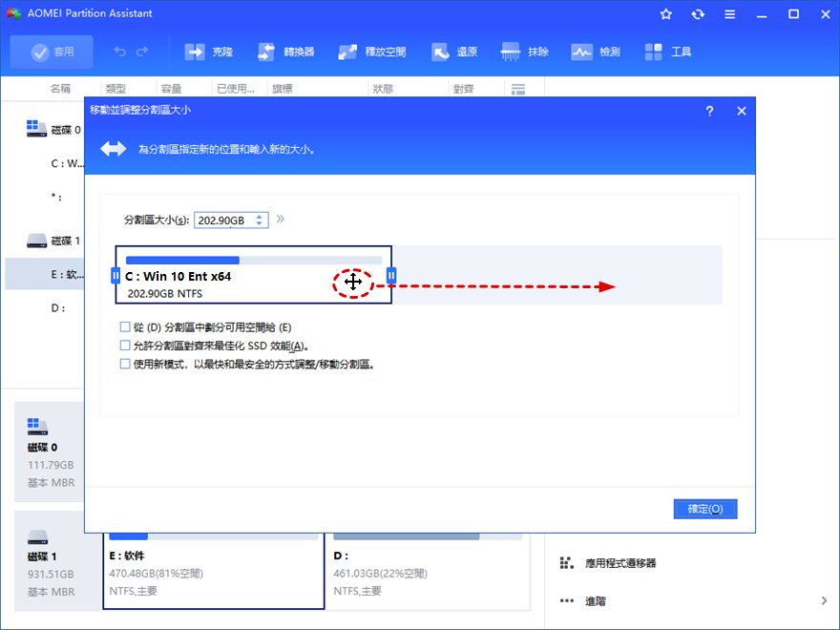The width and height of the screenshot is (840, 630).
Task: Open the 工具 tools menu
Action: click(x=667, y=52)
